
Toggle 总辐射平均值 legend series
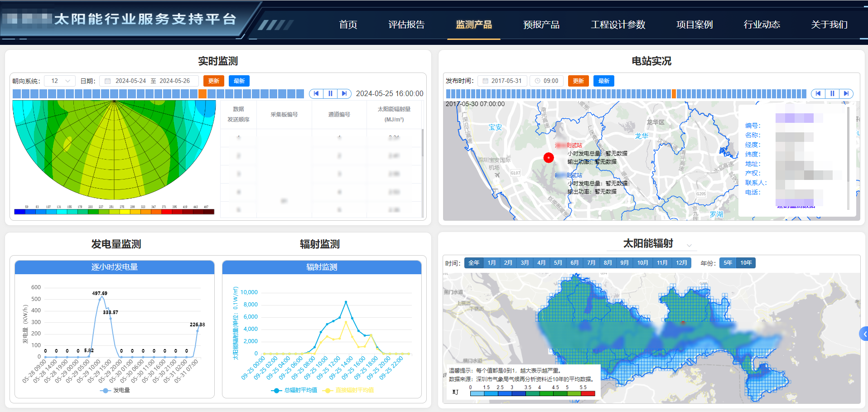pos(294,390)
